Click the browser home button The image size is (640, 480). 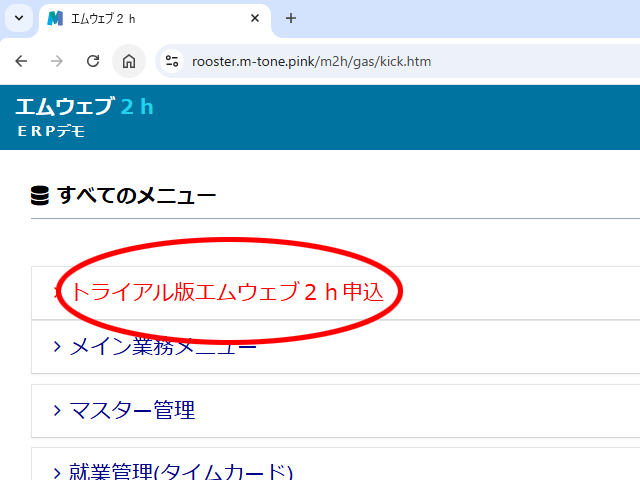tap(129, 61)
